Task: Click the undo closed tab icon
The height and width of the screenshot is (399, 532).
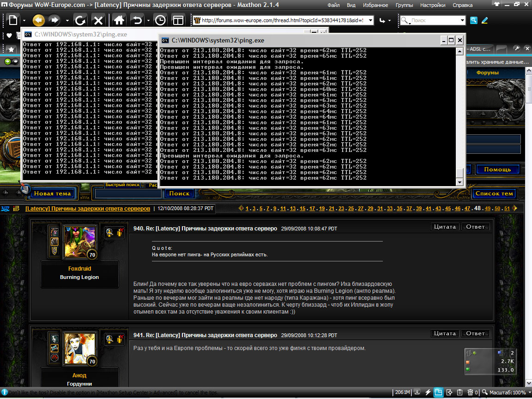Action: [x=138, y=20]
